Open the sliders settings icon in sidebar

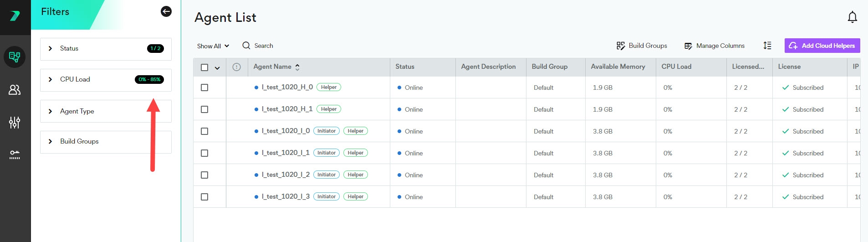click(15, 122)
